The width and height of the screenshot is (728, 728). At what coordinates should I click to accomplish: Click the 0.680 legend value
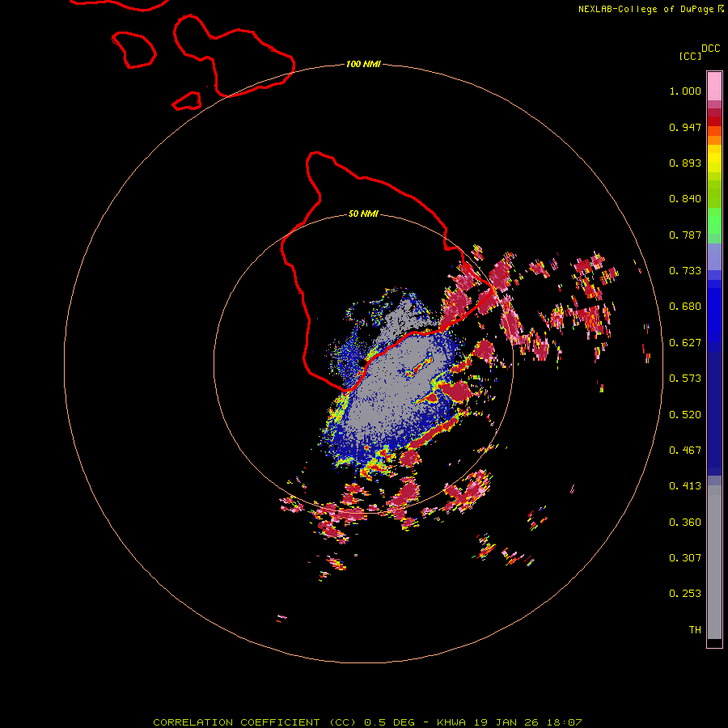tap(685, 307)
